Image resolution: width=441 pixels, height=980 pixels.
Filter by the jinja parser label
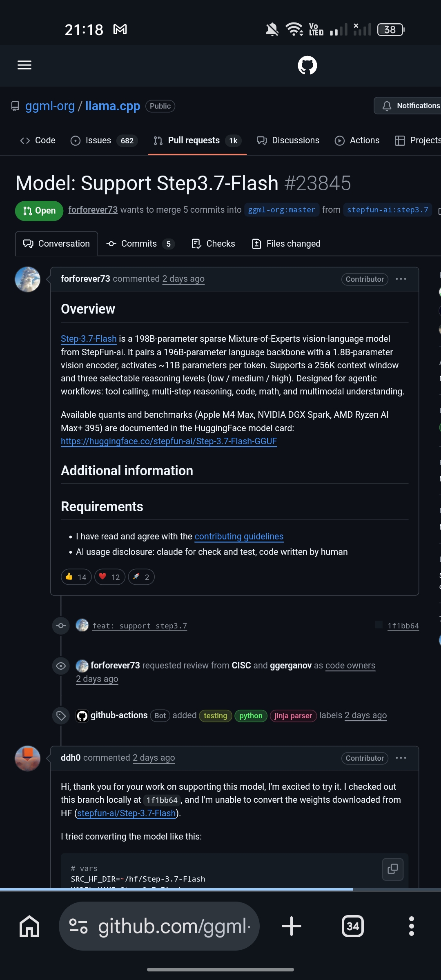(x=293, y=716)
